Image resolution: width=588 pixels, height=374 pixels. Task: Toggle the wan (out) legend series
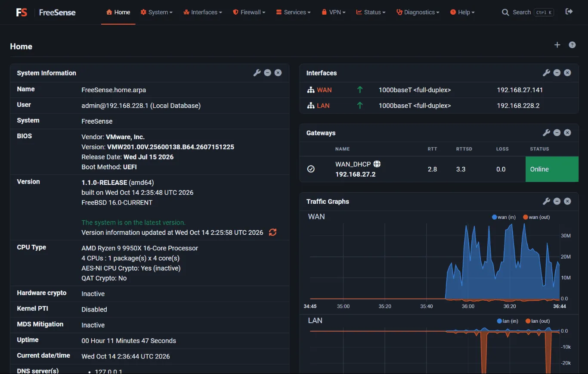tap(536, 217)
